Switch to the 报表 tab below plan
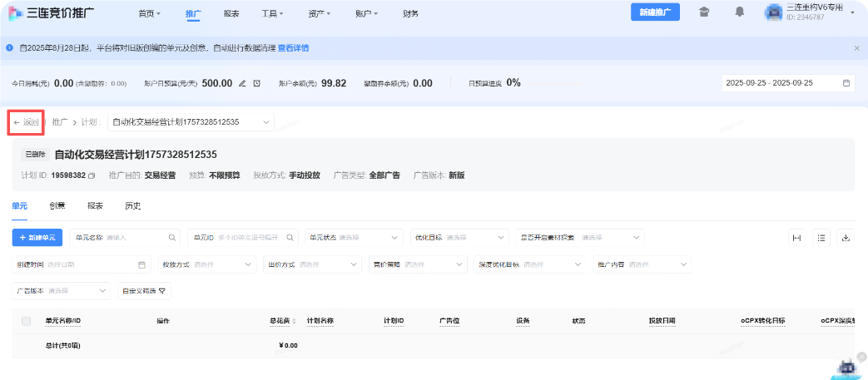 click(x=95, y=205)
